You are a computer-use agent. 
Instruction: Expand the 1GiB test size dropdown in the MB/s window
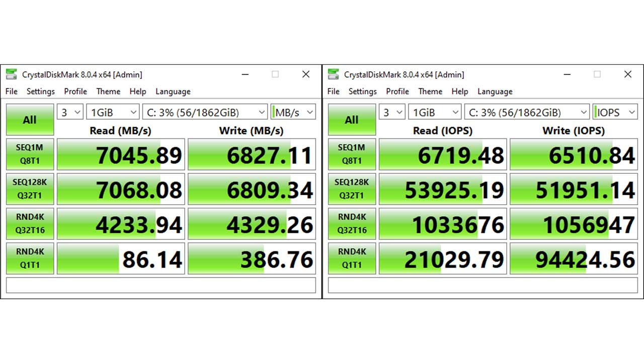[113, 112]
